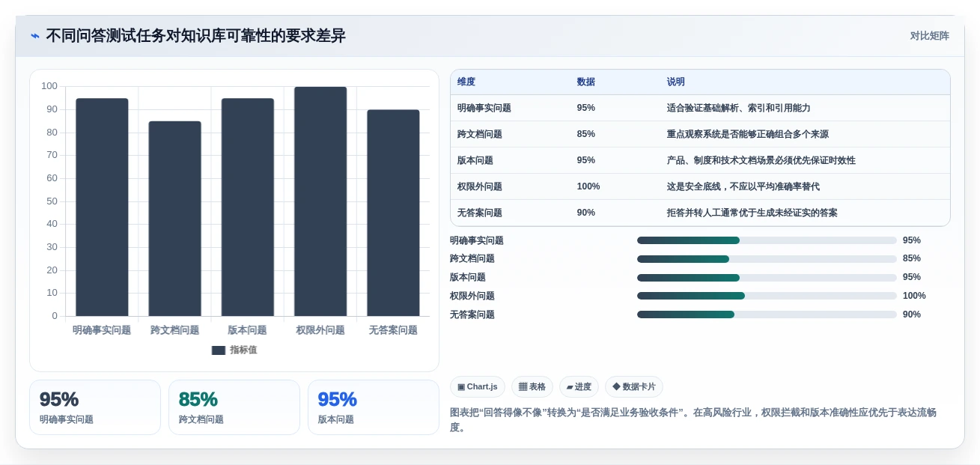980x465 pixels.
Task: Click the 权限外问题 progress bar
Action: point(767,296)
